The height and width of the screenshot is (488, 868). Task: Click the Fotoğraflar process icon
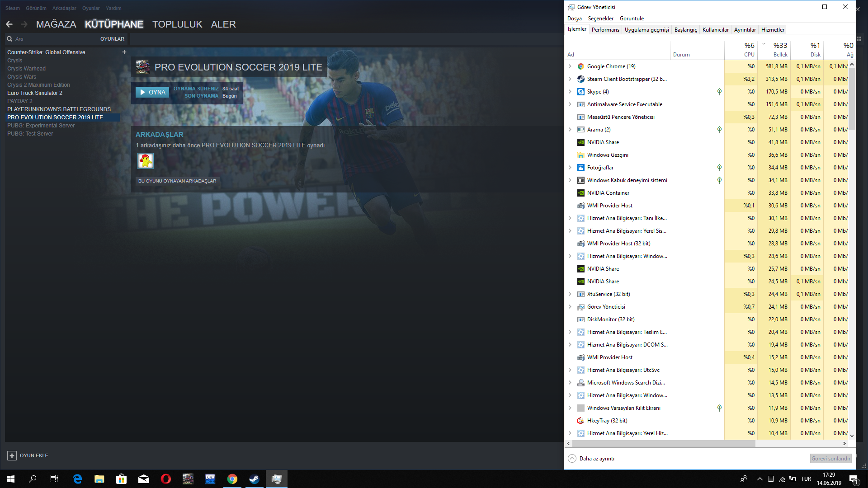tap(581, 168)
